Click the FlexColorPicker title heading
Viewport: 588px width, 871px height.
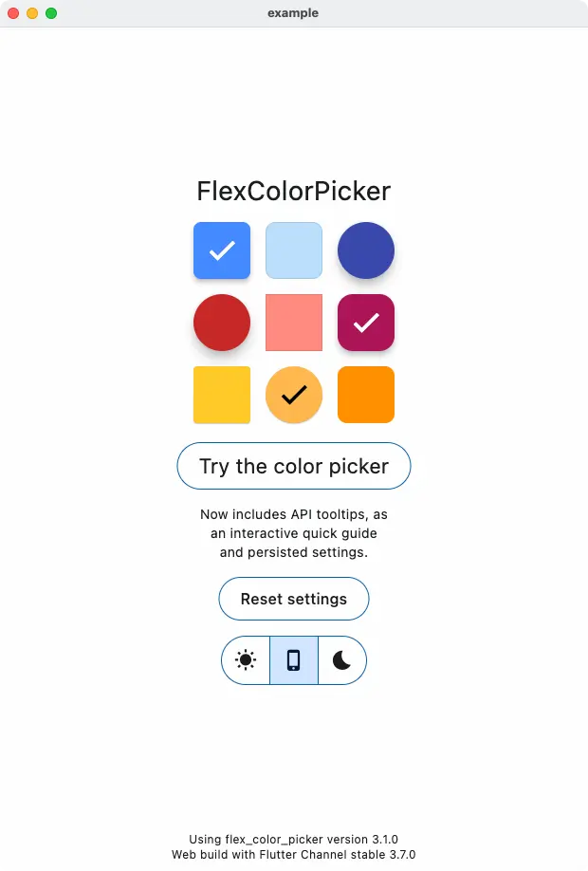[x=293, y=192]
